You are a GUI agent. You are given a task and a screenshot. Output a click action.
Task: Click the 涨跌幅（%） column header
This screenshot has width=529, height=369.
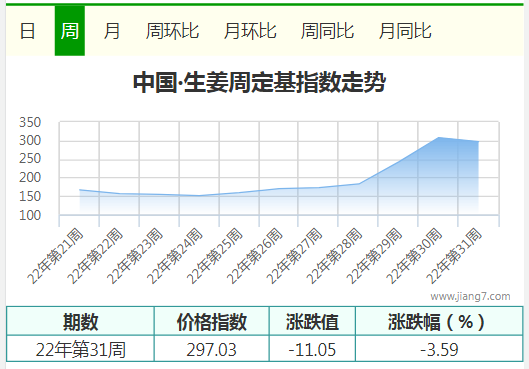[439, 321]
